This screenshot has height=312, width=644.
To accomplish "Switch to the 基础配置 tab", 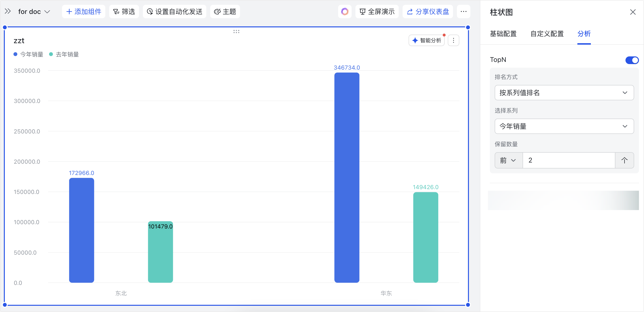I will [x=503, y=34].
